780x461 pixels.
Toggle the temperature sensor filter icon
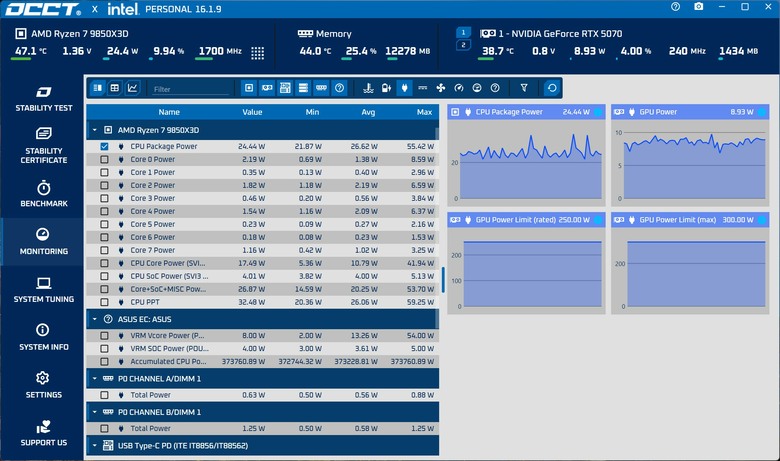(368, 88)
